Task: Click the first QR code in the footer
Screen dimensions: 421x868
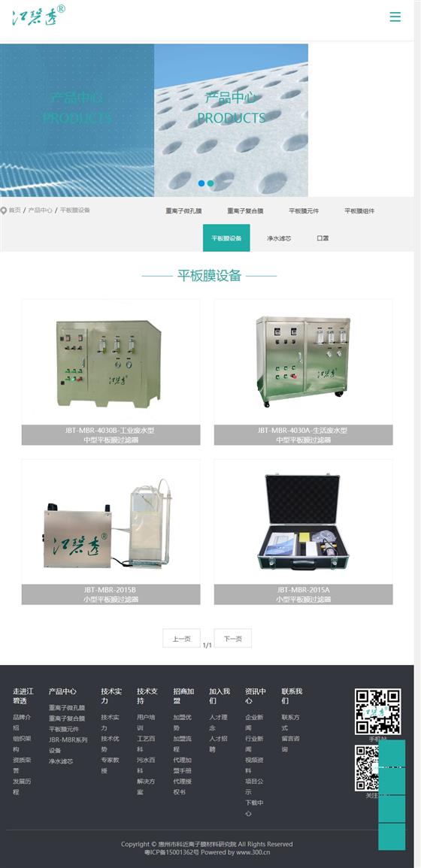Action: pyautogui.click(x=378, y=712)
